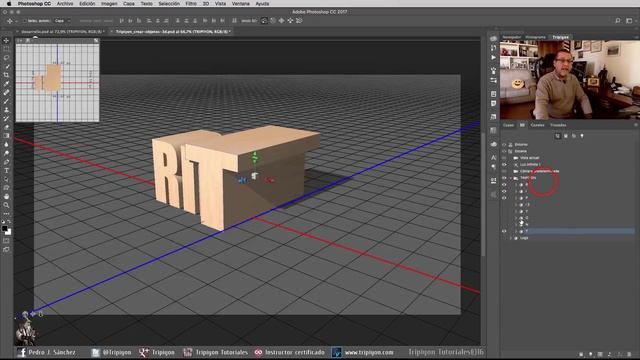Click the foreground color swatch
This screenshot has height=360, width=640.
(x=4, y=229)
